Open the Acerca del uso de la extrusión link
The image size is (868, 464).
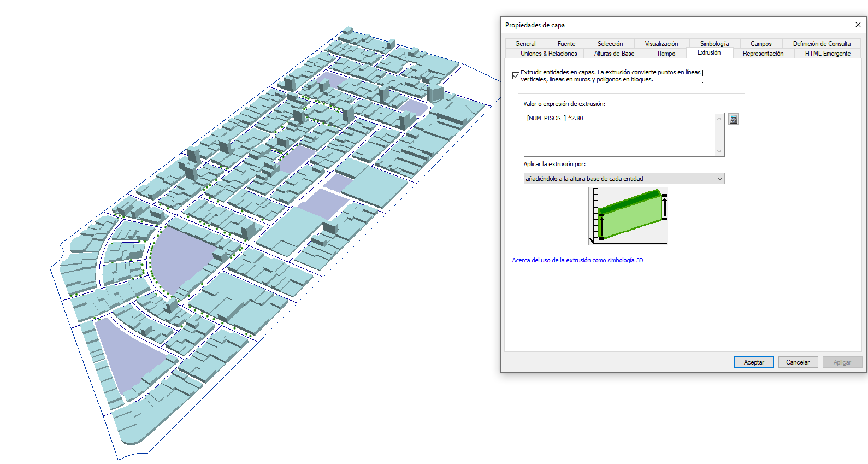click(577, 260)
